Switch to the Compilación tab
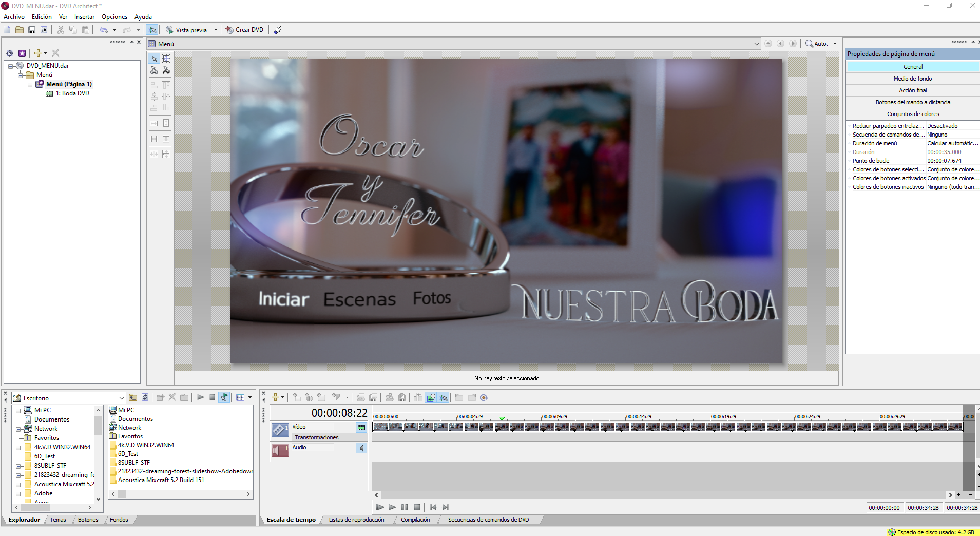Viewport: 980px width, 536px height. coord(415,520)
